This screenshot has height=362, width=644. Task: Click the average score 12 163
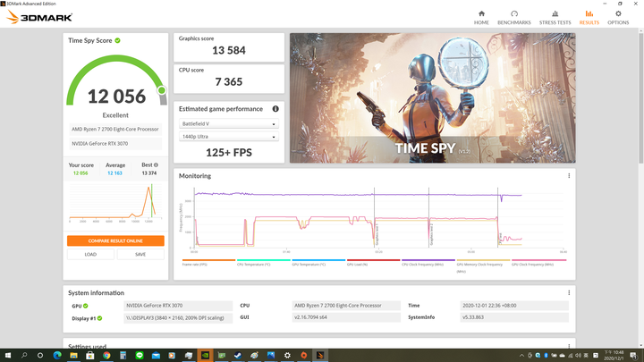pos(114,173)
